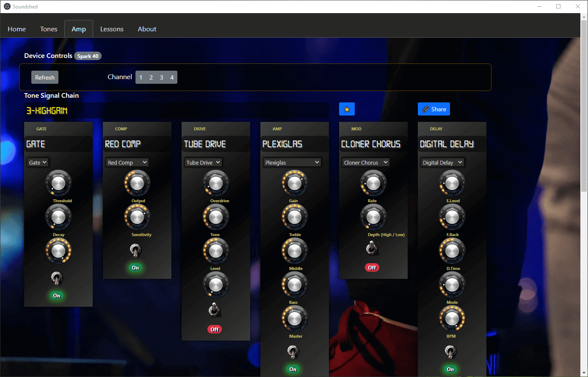Viewport: 588px width, 377px height.
Task: Click the Cloner Chorus Depth knob
Action: pyautogui.click(x=373, y=217)
